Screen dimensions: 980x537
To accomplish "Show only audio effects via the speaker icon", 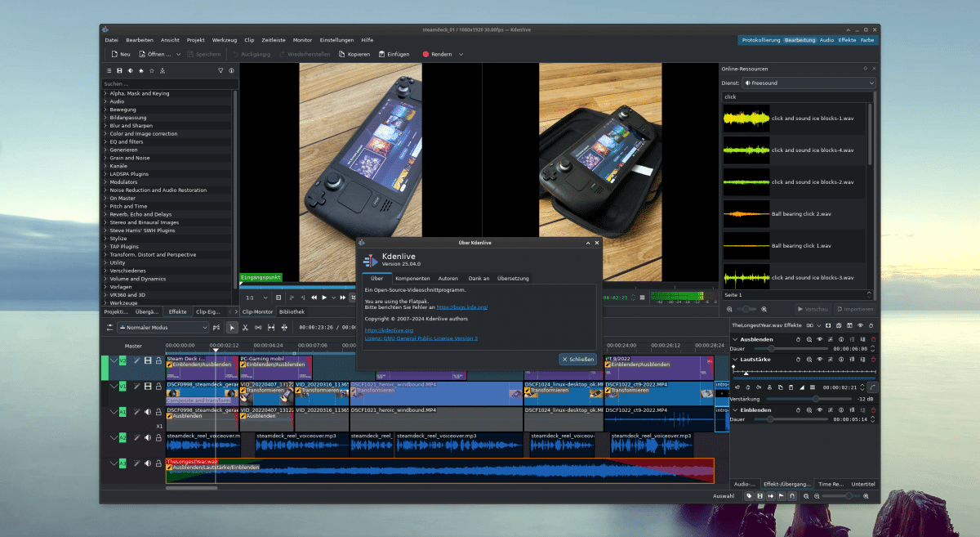I will pos(130,71).
